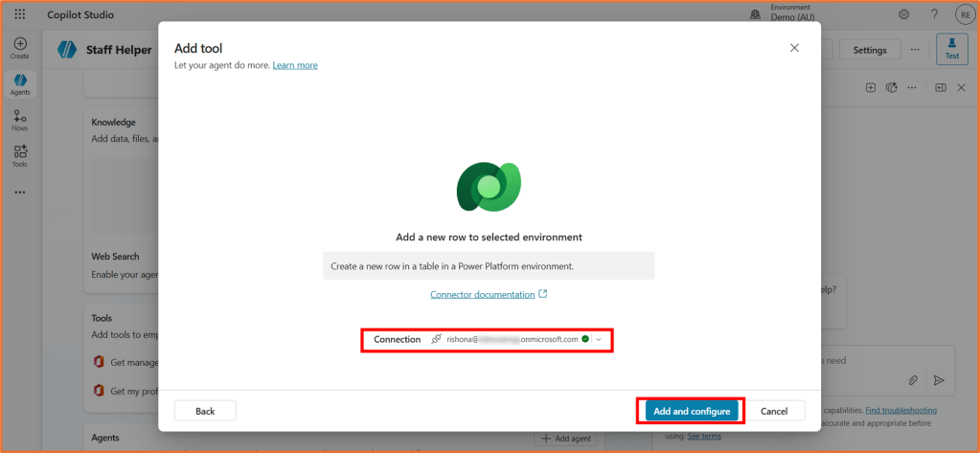Click the Copilot Studio title text
The width and height of the screenshot is (980, 453).
coord(80,14)
